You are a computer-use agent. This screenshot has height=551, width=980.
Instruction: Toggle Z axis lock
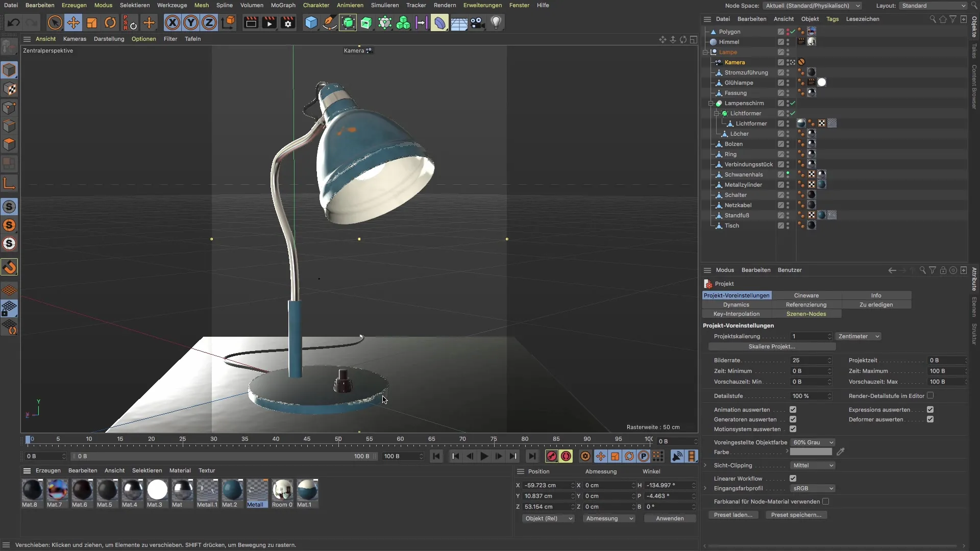[x=209, y=22]
